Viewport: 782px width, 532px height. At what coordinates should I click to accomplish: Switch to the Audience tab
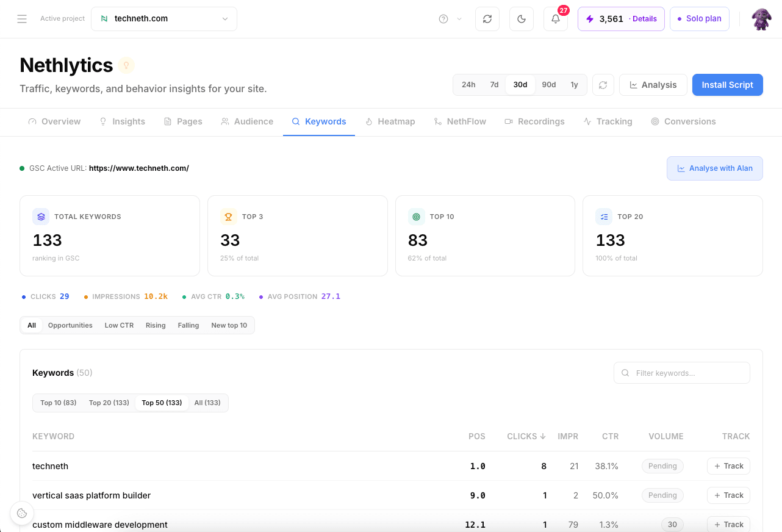pos(247,121)
